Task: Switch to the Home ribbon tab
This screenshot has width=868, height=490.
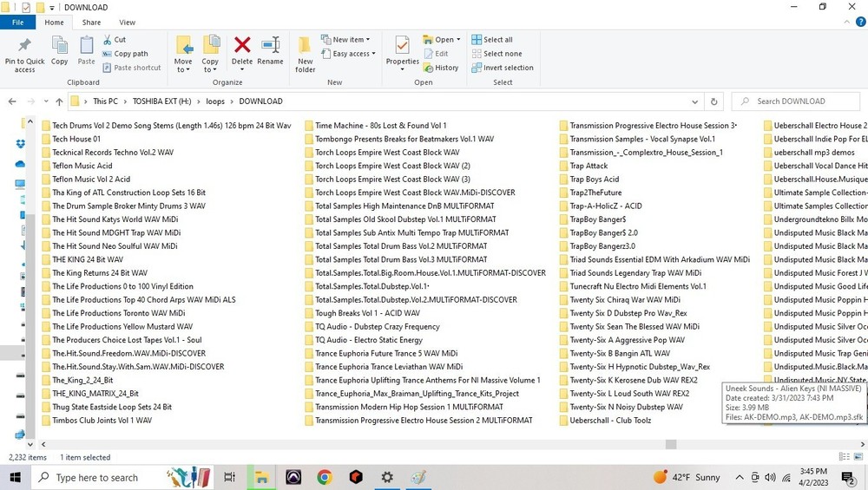Action: click(54, 23)
